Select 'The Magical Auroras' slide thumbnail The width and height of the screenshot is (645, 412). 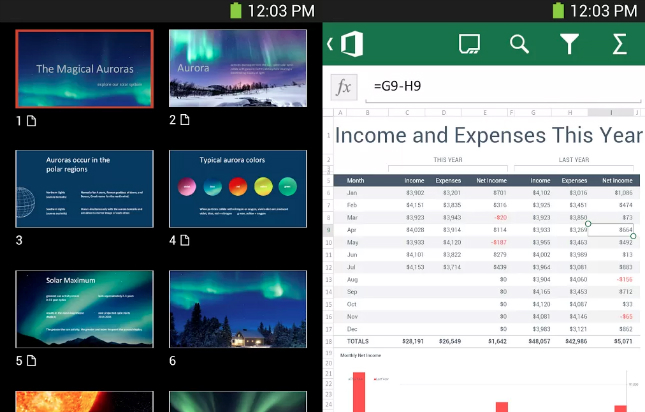click(x=84, y=69)
